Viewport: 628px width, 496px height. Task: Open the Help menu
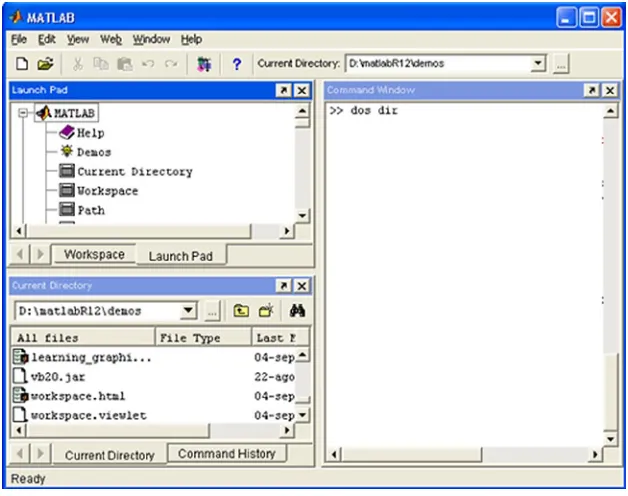[x=191, y=39]
